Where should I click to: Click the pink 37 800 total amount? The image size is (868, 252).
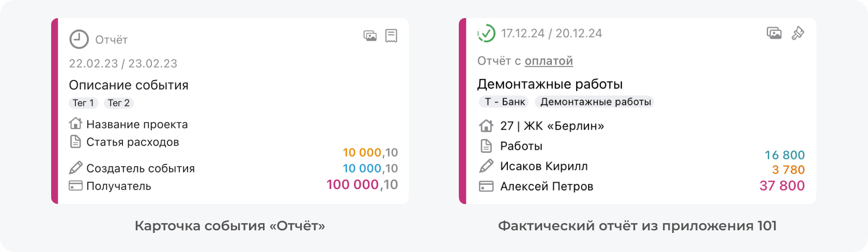(782, 186)
